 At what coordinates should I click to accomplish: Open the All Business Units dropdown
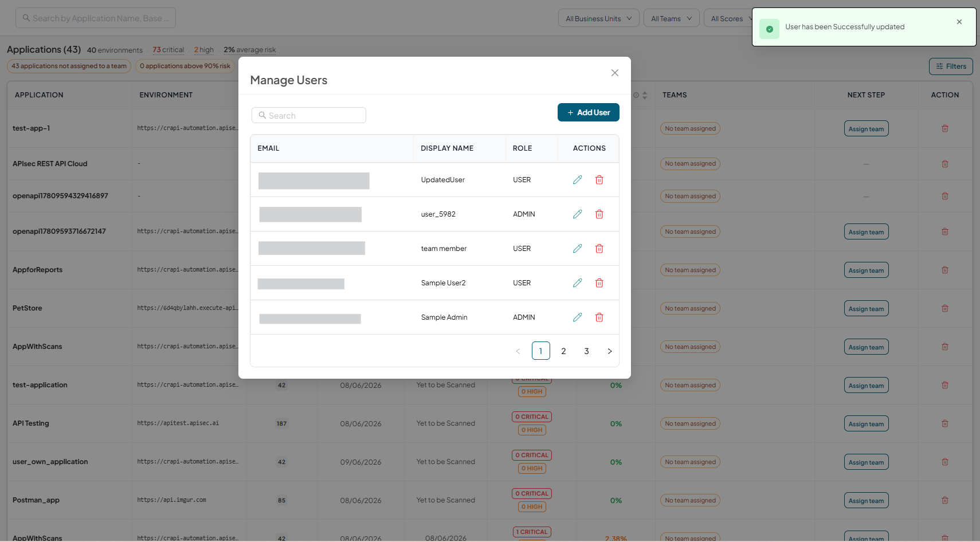599,18
